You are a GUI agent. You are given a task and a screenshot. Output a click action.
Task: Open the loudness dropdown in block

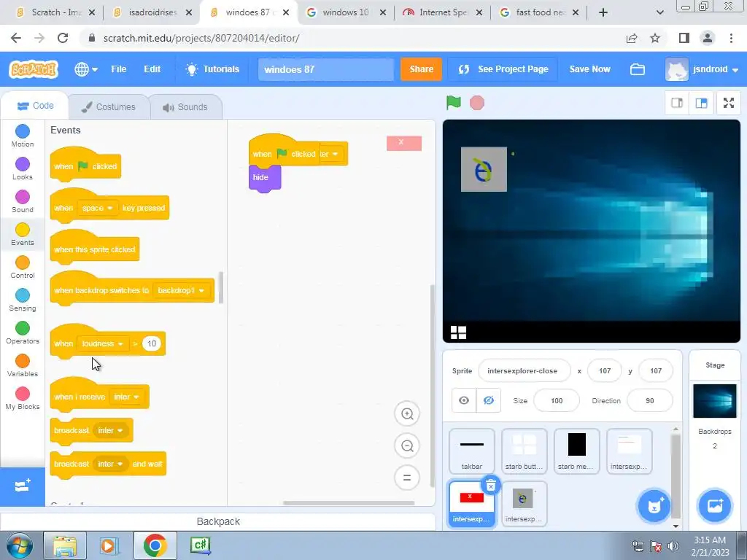[102, 344]
